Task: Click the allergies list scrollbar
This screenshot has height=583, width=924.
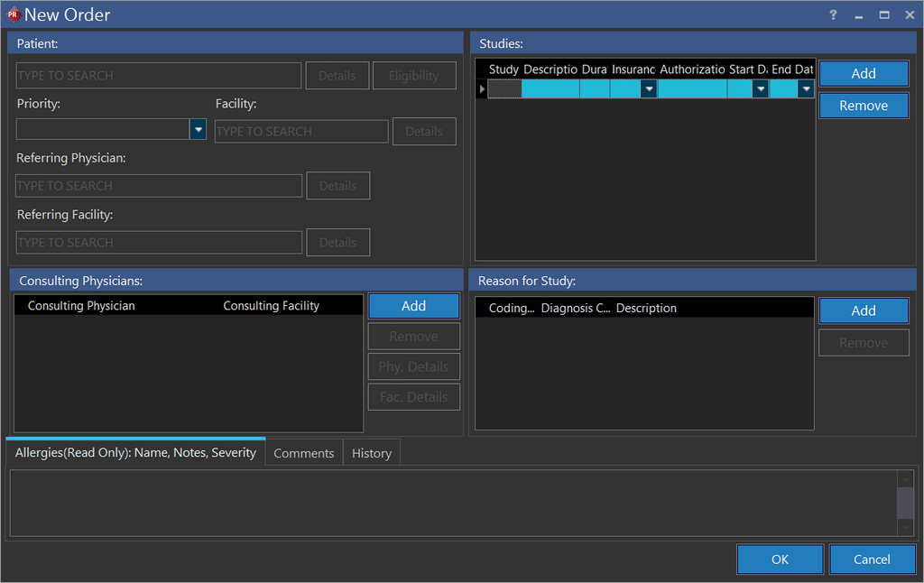Action: (906, 503)
